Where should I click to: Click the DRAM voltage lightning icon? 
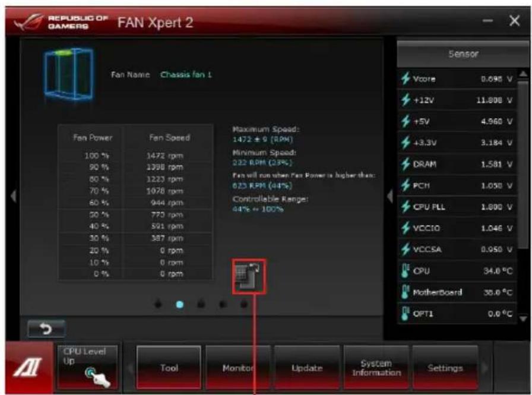click(x=406, y=164)
